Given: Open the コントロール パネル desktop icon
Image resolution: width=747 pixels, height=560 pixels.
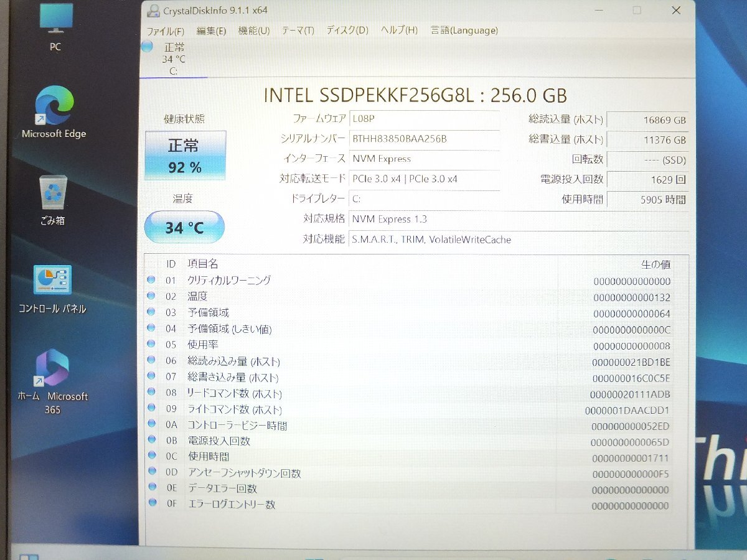Looking at the screenshot, I should [x=52, y=289].
